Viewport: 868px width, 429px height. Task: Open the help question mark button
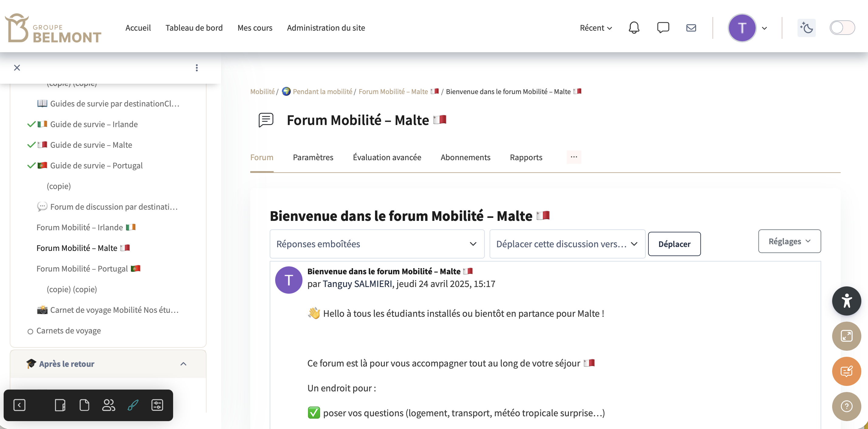(x=846, y=406)
